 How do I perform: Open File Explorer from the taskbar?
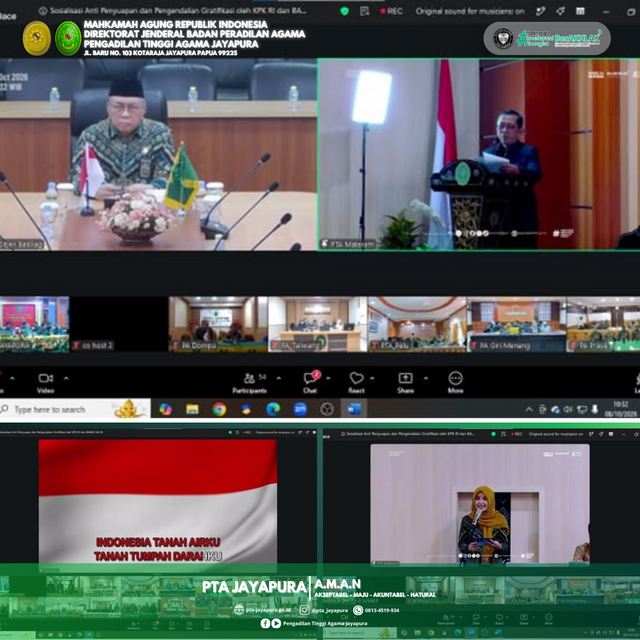pyautogui.click(x=192, y=409)
